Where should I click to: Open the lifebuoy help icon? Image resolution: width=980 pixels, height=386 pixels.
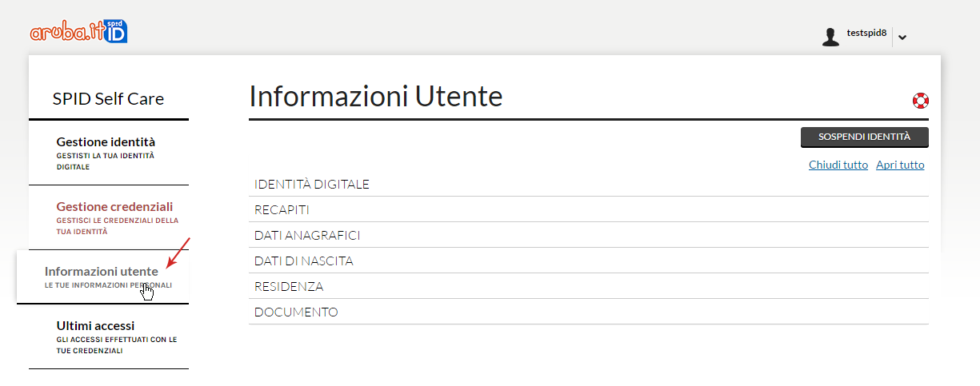click(920, 101)
